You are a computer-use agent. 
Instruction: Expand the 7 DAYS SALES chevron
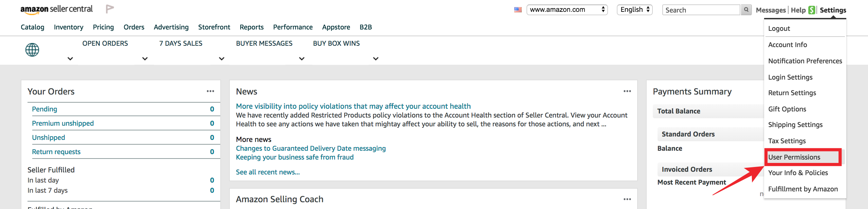pos(222,59)
